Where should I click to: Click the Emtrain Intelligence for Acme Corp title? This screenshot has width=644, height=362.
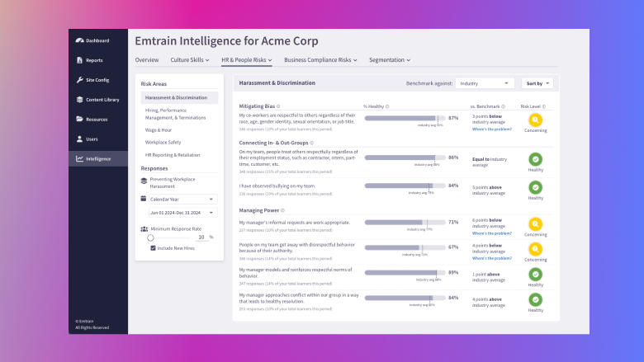coord(226,41)
